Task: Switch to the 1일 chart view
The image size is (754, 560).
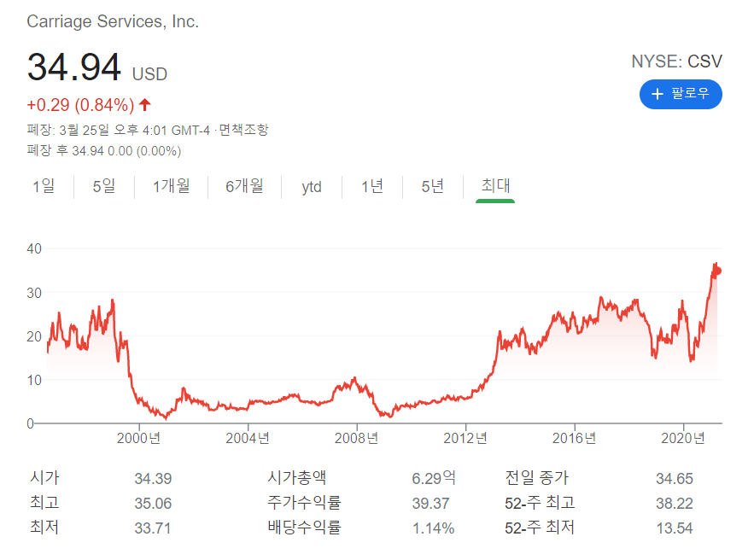Action: (x=44, y=186)
